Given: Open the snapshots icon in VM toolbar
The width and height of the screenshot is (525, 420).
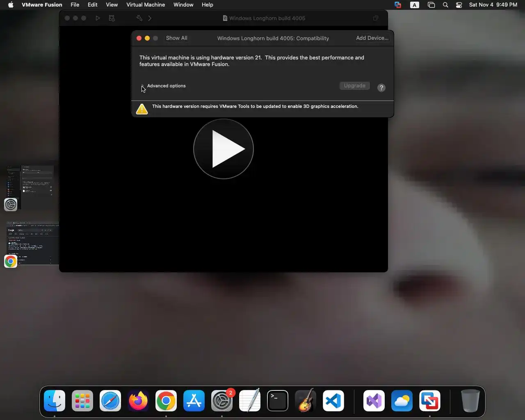Looking at the screenshot, I should pos(112,18).
